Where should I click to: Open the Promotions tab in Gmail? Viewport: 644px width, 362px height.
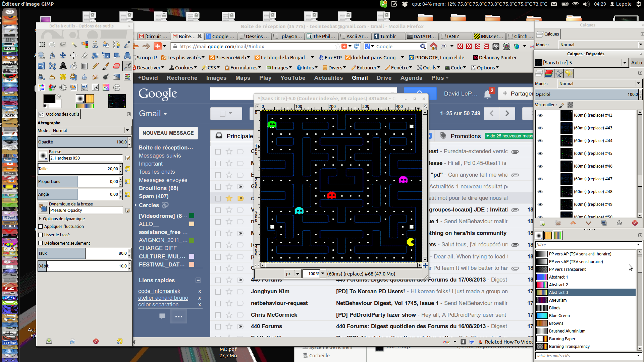pos(465,136)
